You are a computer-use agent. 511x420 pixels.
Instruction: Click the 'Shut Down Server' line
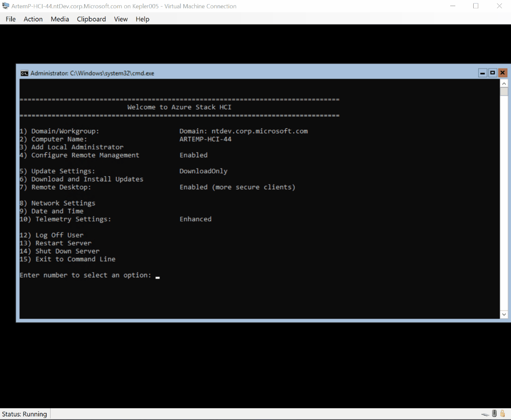pos(59,251)
